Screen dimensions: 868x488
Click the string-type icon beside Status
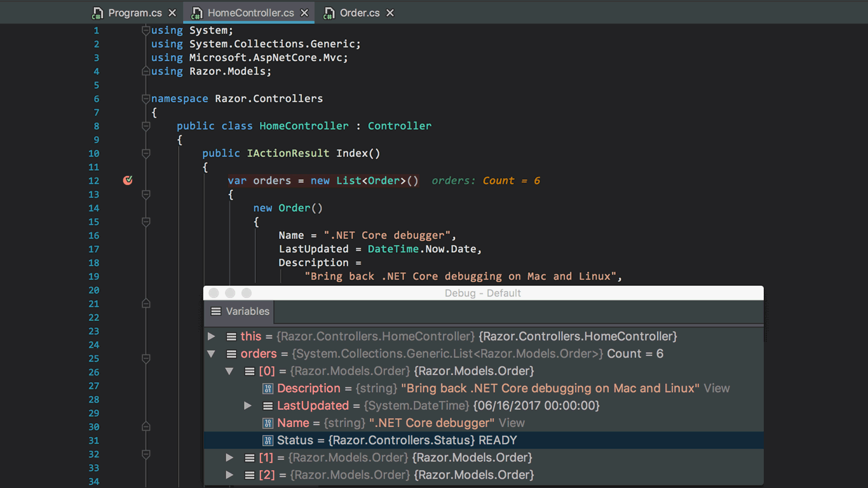click(268, 440)
